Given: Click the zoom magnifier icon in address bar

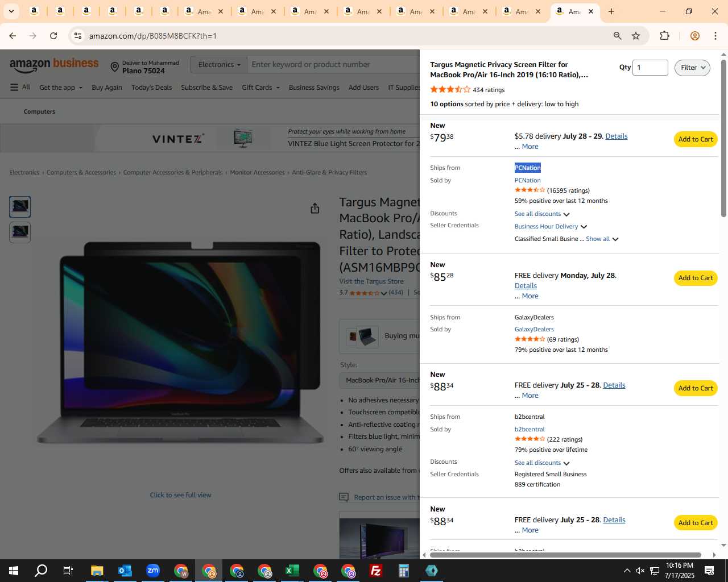Looking at the screenshot, I should click(x=617, y=36).
